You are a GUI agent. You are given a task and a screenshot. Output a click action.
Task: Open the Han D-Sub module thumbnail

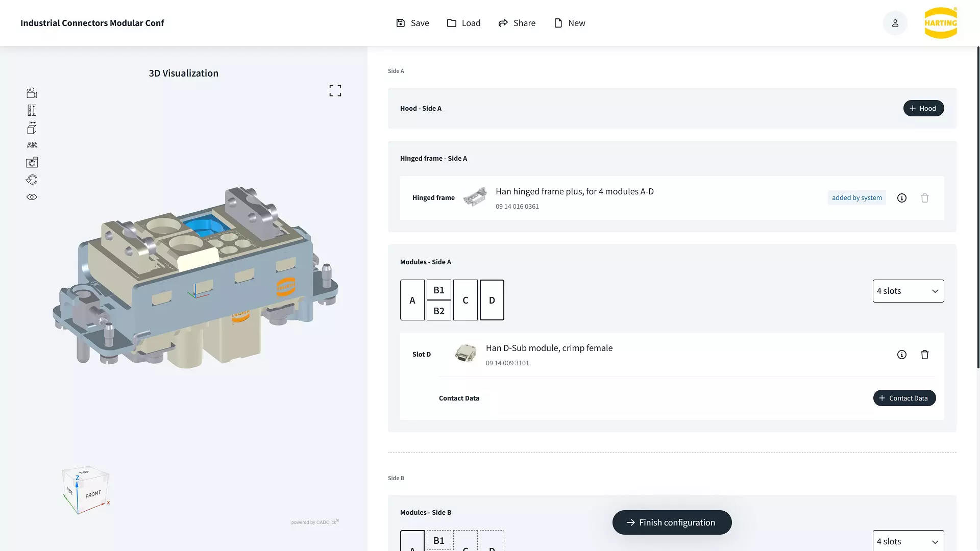[x=465, y=354]
